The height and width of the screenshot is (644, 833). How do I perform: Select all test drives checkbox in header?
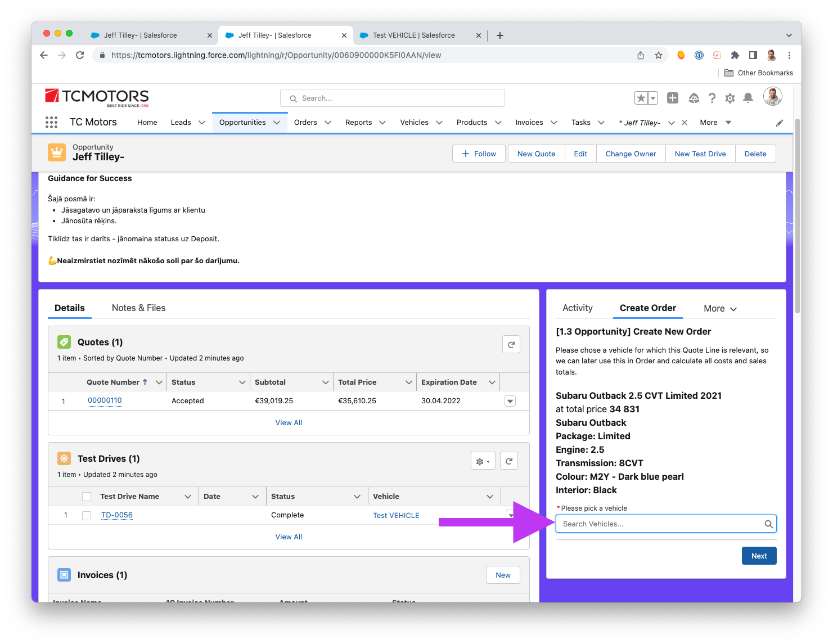(87, 497)
